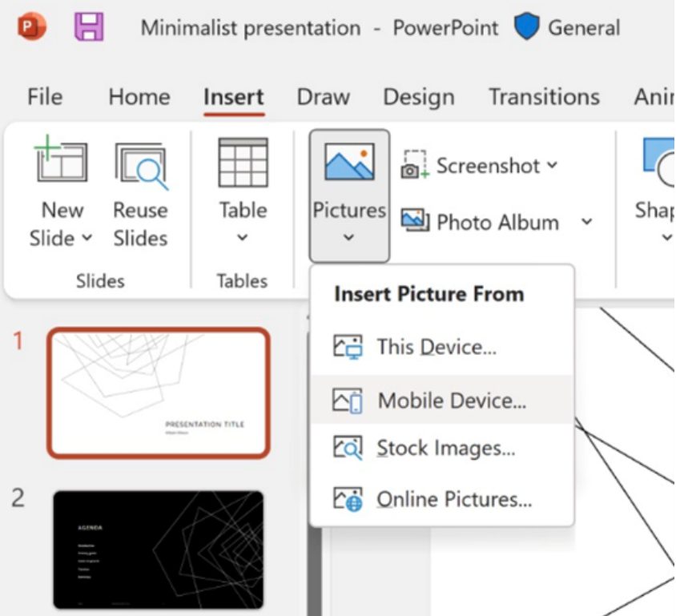Click the PowerPoint app logo icon

click(32, 27)
